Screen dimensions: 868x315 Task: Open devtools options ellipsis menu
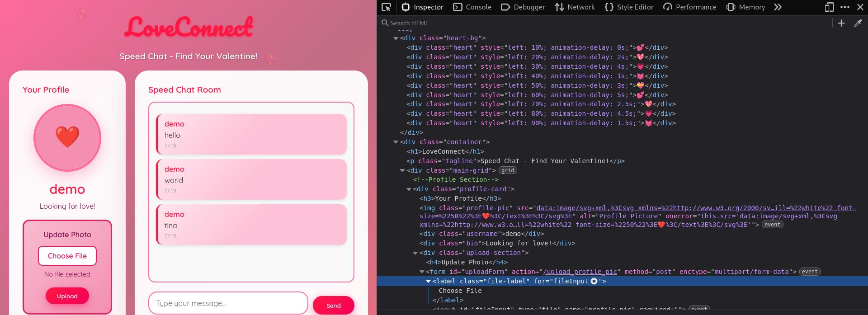point(845,7)
